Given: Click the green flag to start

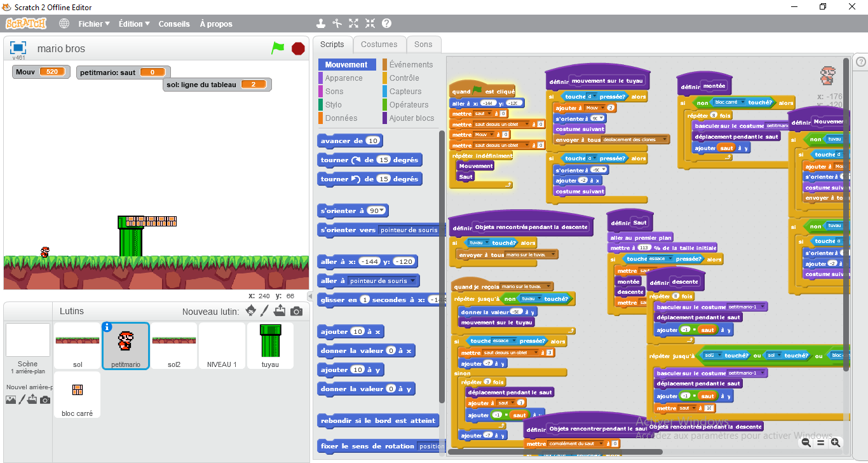Looking at the screenshot, I should click(x=278, y=48).
